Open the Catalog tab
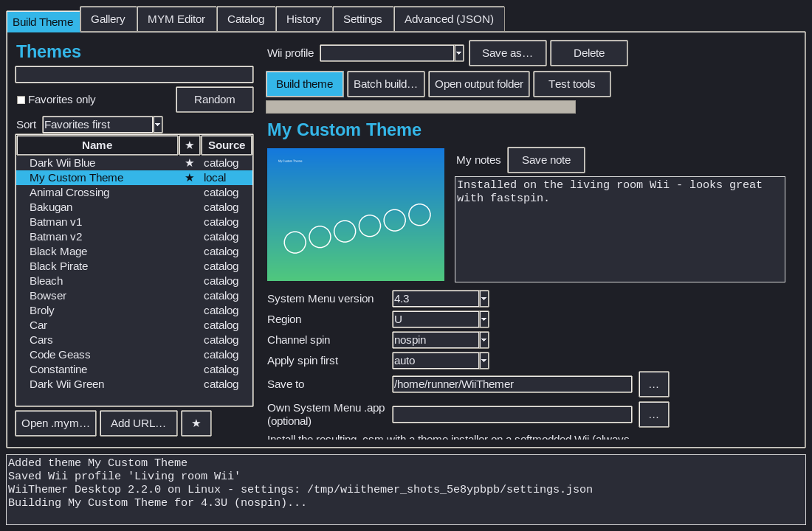This screenshot has height=531, width=812. click(x=246, y=19)
